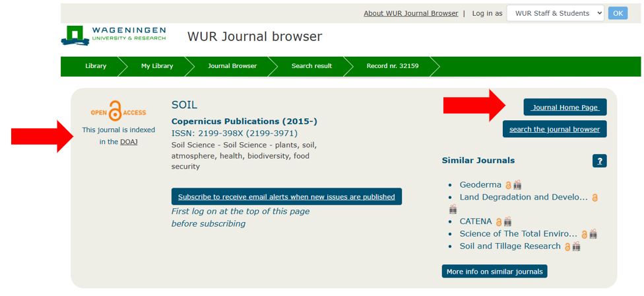The image size is (644, 296).
Task: Follow the DOAJ link
Action: click(129, 142)
